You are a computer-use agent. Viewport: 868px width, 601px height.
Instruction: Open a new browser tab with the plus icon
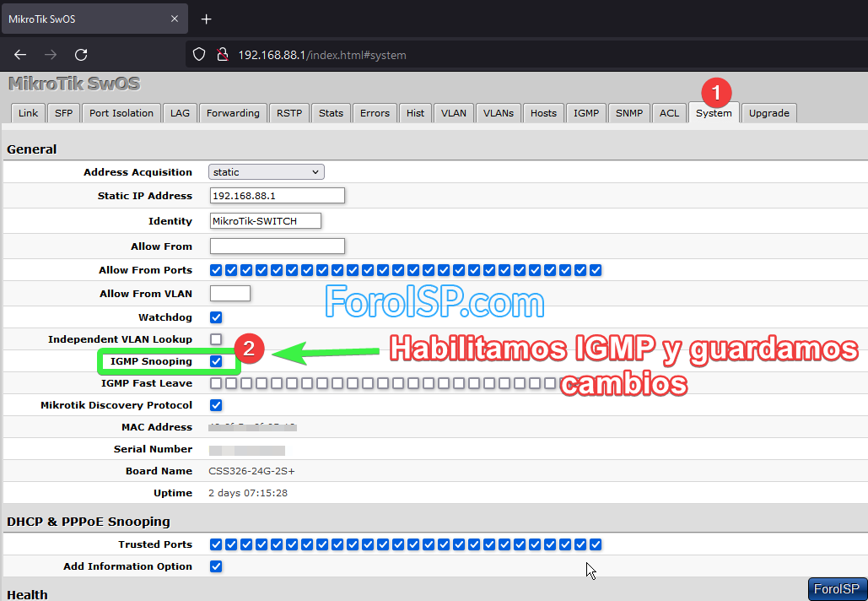206,19
